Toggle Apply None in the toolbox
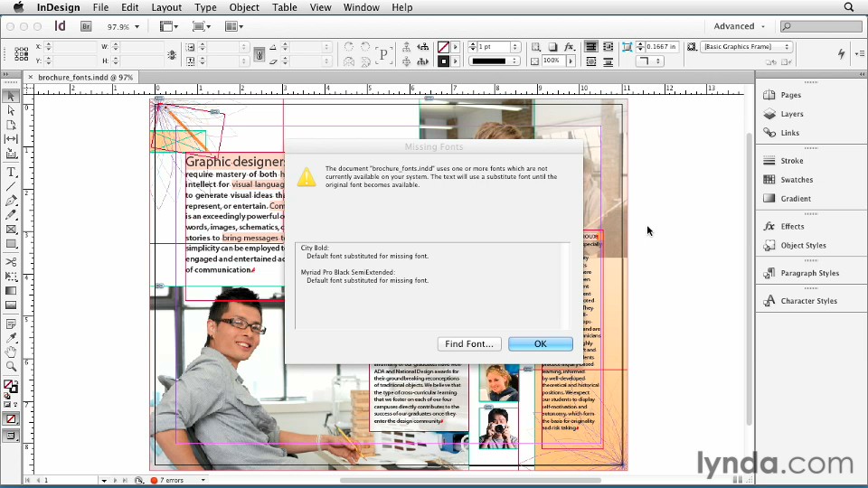This screenshot has height=488, width=868. pyautogui.click(x=11, y=418)
